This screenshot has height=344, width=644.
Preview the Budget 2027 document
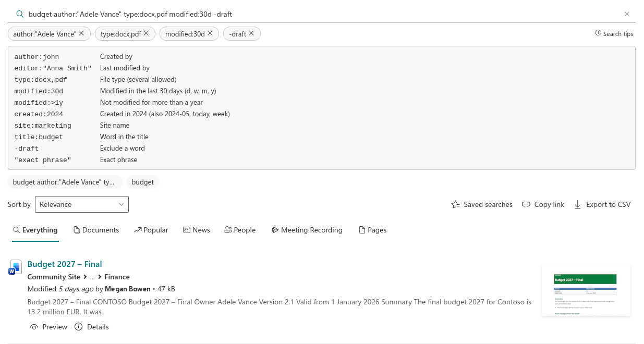(48, 327)
